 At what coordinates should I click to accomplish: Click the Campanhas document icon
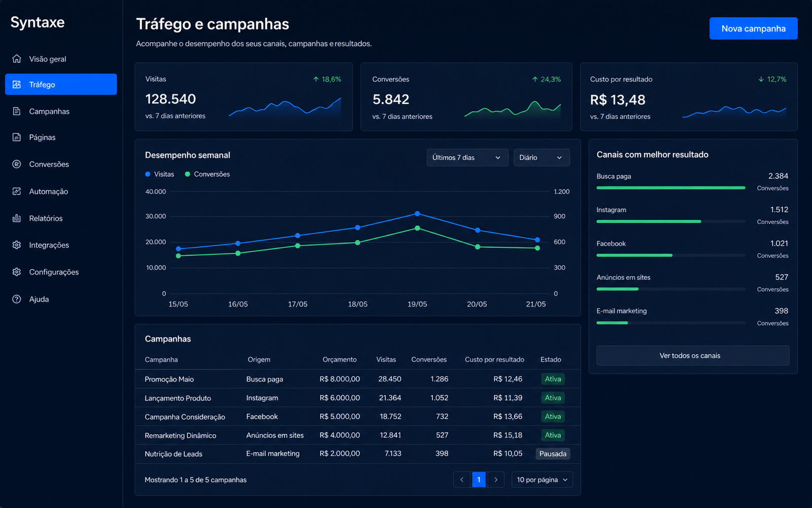[17, 111]
